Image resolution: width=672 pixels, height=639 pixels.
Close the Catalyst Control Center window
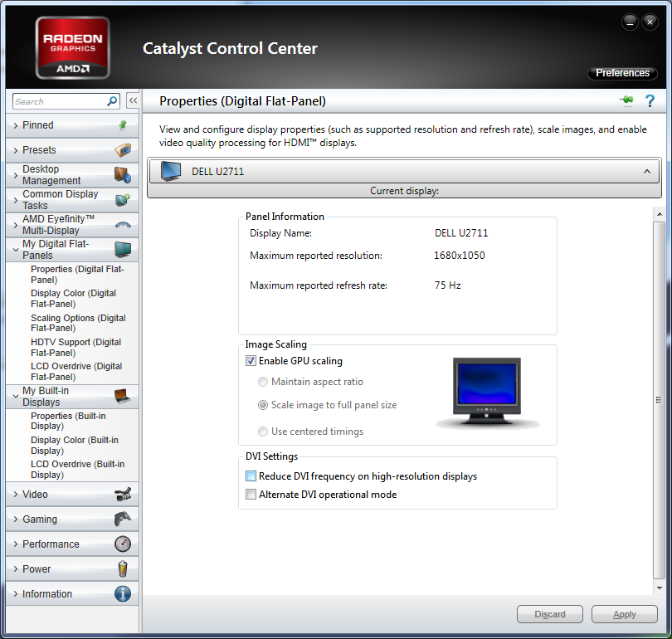[650, 22]
